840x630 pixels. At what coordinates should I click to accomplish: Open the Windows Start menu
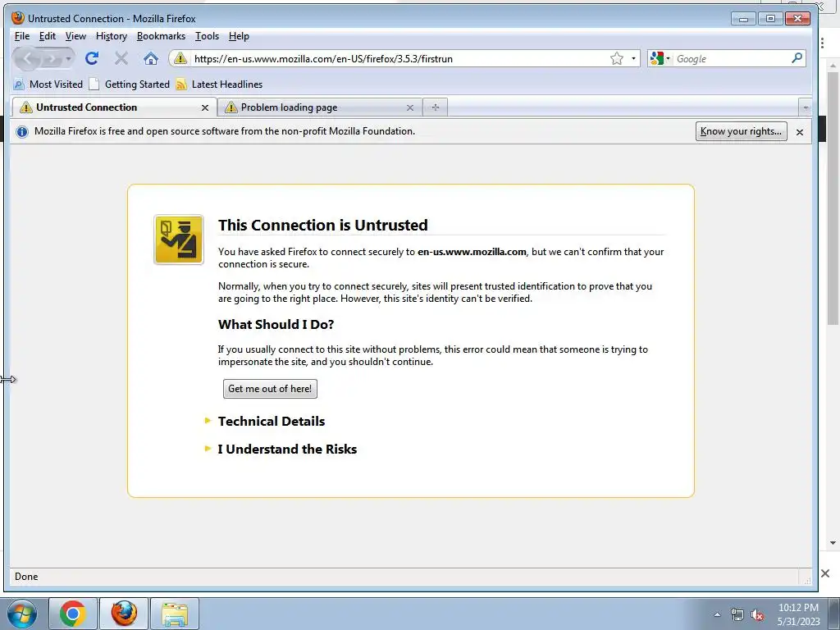click(22, 614)
